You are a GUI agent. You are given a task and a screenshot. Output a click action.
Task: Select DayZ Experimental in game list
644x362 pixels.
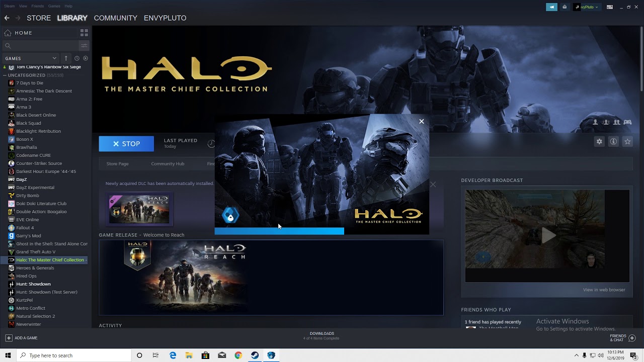[35, 188]
